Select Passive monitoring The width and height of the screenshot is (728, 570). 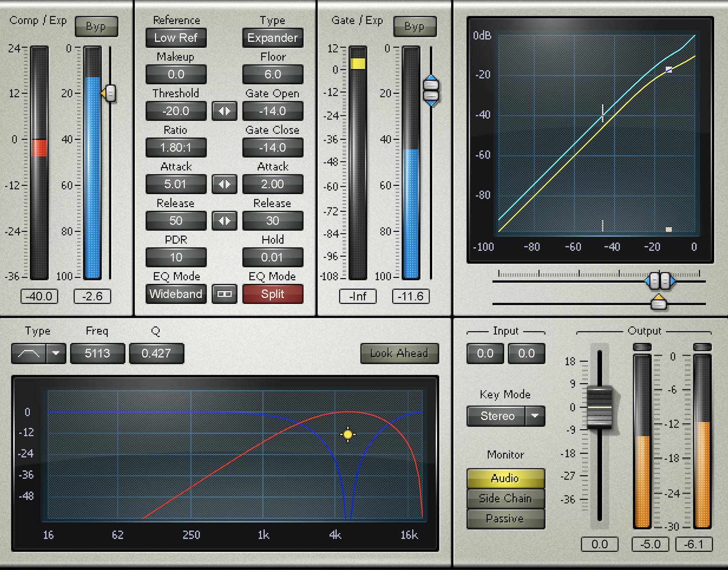point(505,518)
